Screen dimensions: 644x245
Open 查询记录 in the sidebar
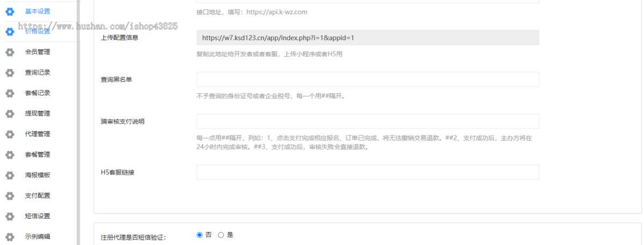coord(38,73)
